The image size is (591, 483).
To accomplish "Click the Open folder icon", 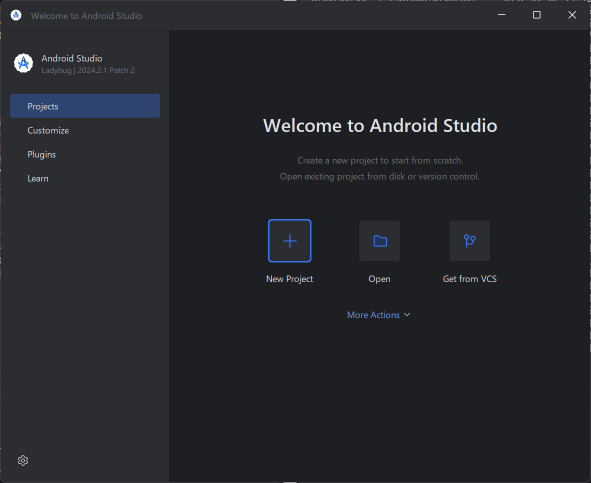I will point(380,241).
